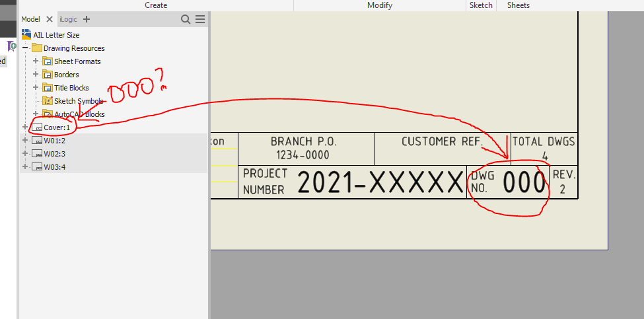Click the total drawings value 4
Image resolution: width=644 pixels, height=319 pixels.
(545, 157)
